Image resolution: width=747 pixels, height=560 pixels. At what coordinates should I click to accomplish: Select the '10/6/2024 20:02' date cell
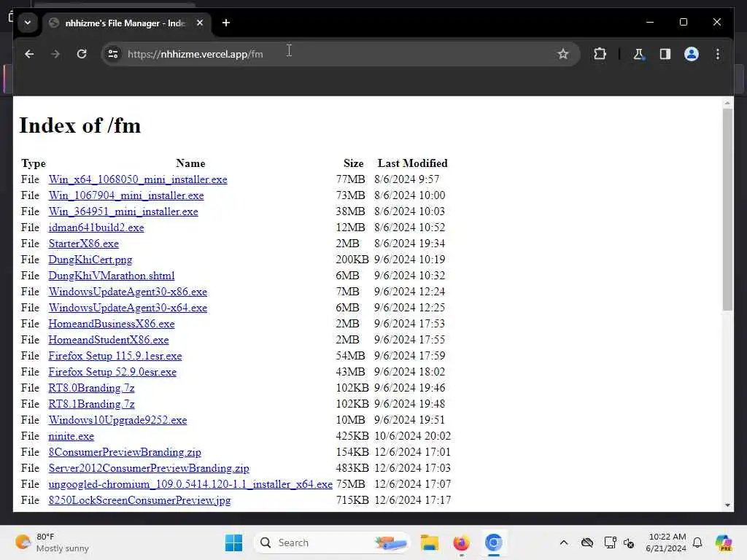[x=412, y=436]
